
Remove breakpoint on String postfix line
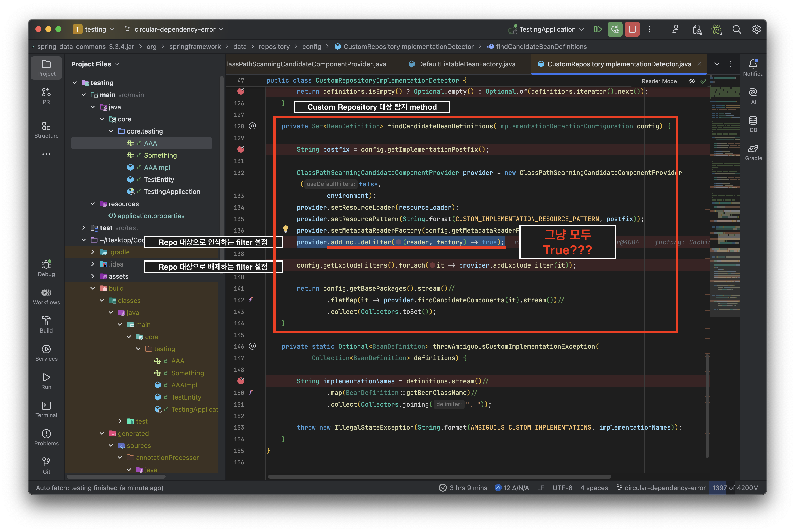click(241, 149)
